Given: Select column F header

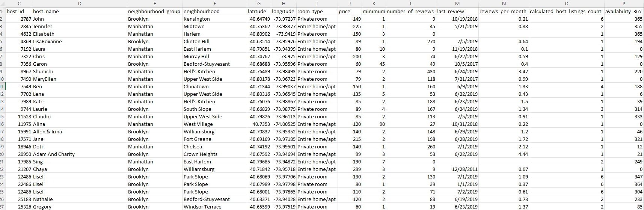Looking at the screenshot, I should 214,3.
